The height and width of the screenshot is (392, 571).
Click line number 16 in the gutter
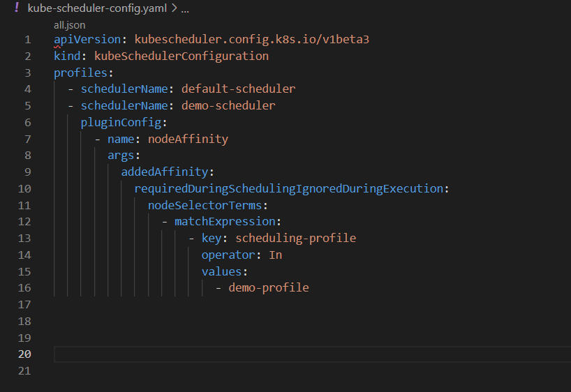(x=24, y=287)
